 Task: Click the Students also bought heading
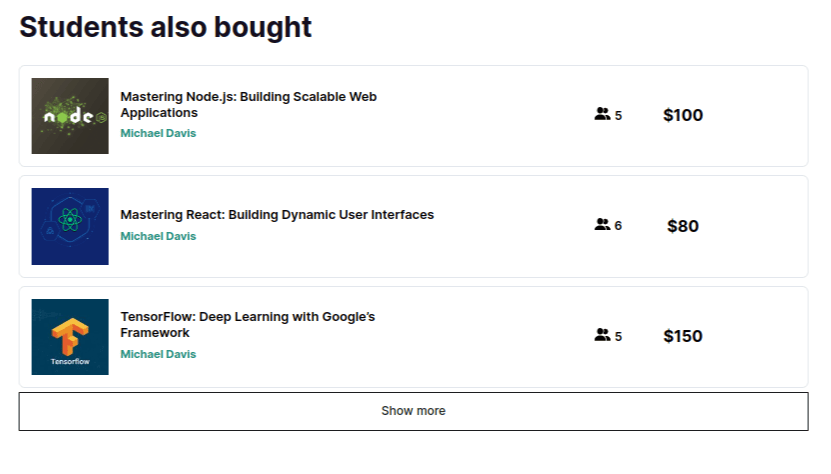[x=166, y=27]
